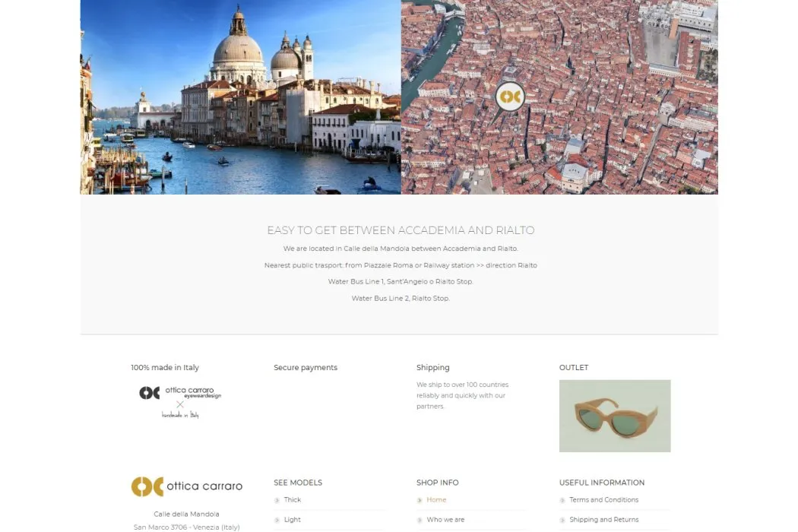Click the outlet sunglasses thumbnail
Image resolution: width=798 pixels, height=532 pixels.
coord(615,416)
